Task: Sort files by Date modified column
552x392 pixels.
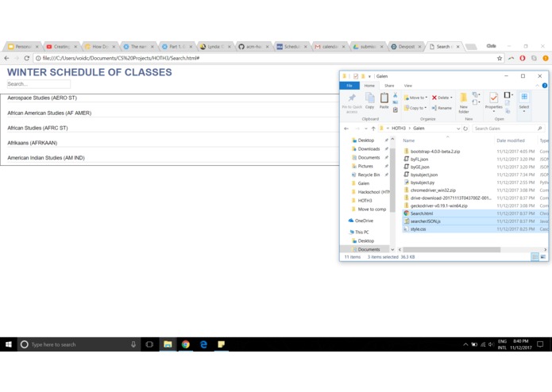Action: point(511,140)
